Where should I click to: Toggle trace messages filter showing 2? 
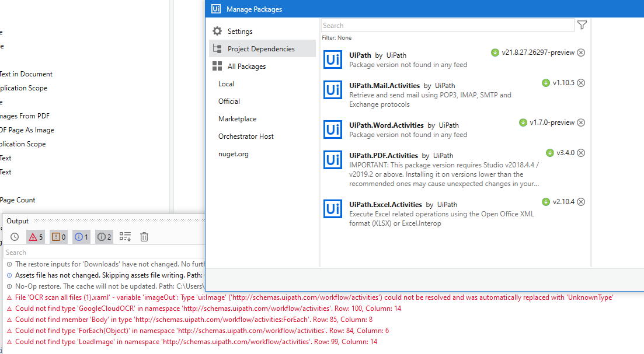[x=105, y=237]
